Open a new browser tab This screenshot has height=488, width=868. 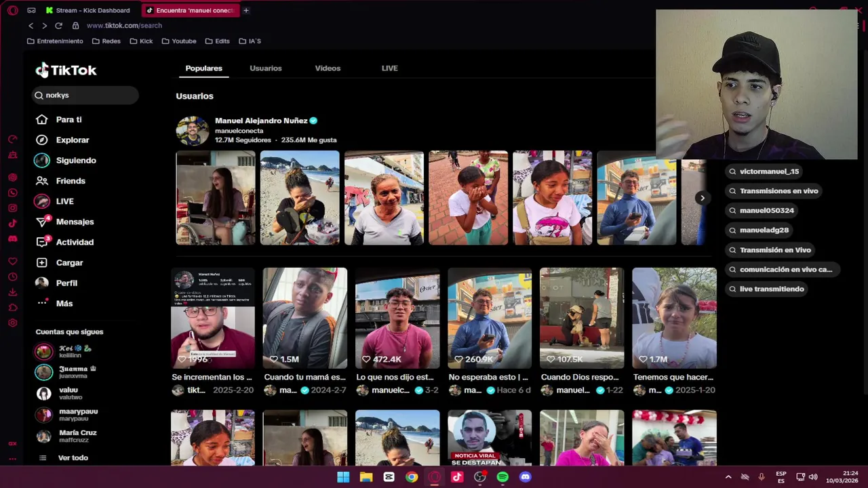click(x=246, y=10)
